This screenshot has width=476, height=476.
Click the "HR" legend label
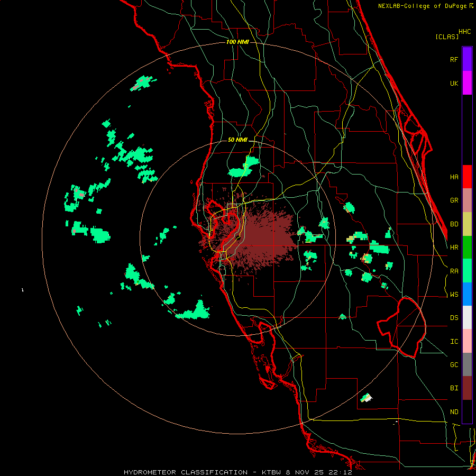click(x=454, y=248)
